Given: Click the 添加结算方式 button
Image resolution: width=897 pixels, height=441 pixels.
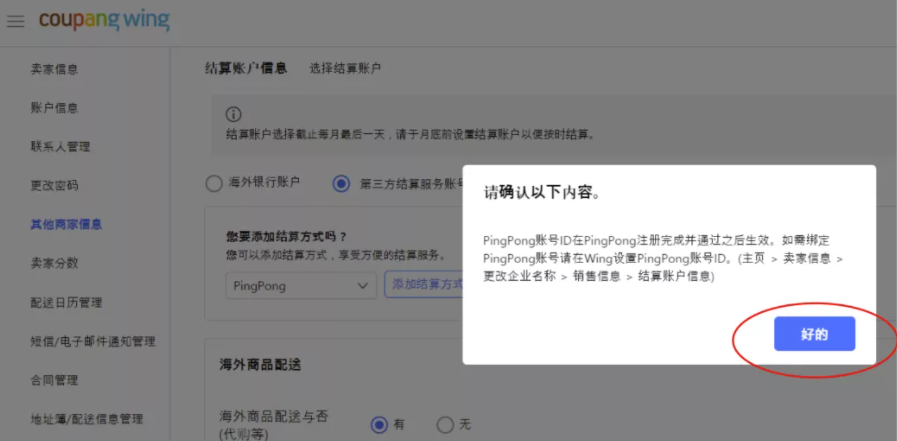Looking at the screenshot, I should [x=425, y=285].
